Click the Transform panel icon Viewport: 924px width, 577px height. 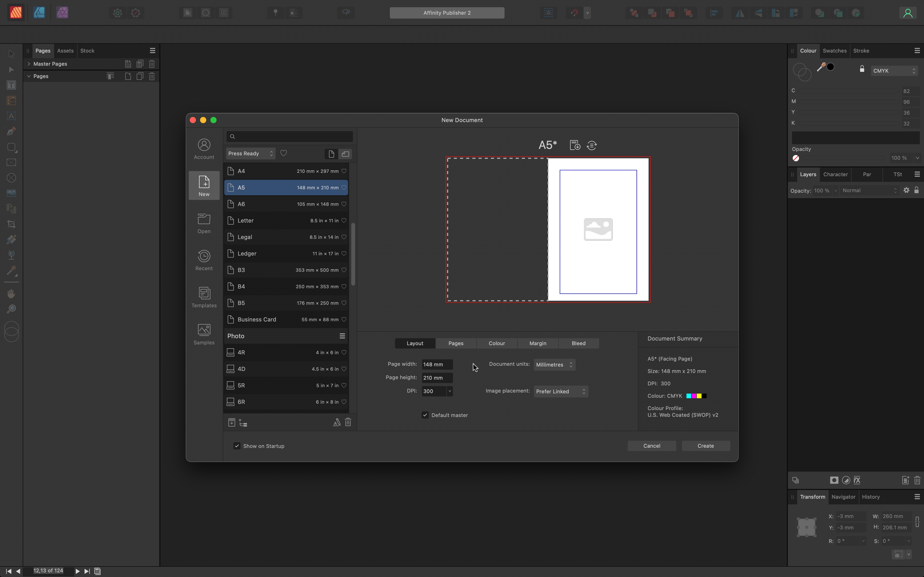coord(813,497)
